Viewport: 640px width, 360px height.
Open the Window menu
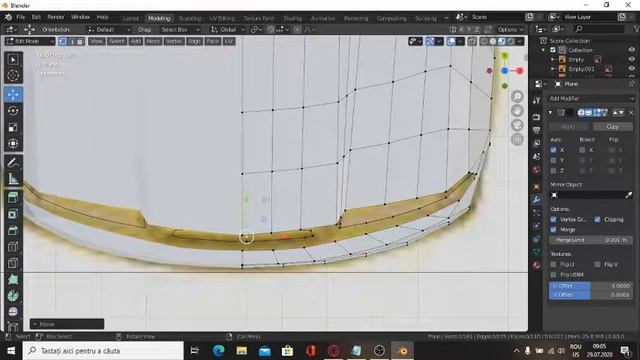coord(80,17)
